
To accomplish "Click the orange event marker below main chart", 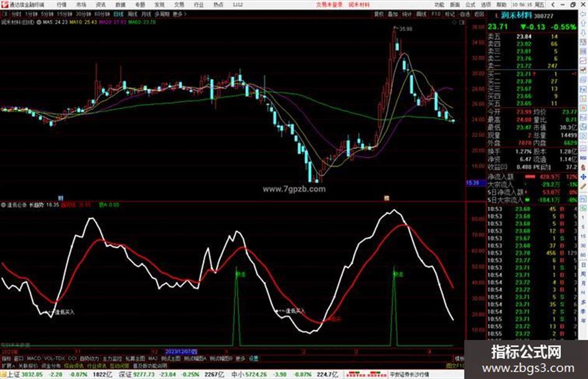I will click(x=386, y=198).
